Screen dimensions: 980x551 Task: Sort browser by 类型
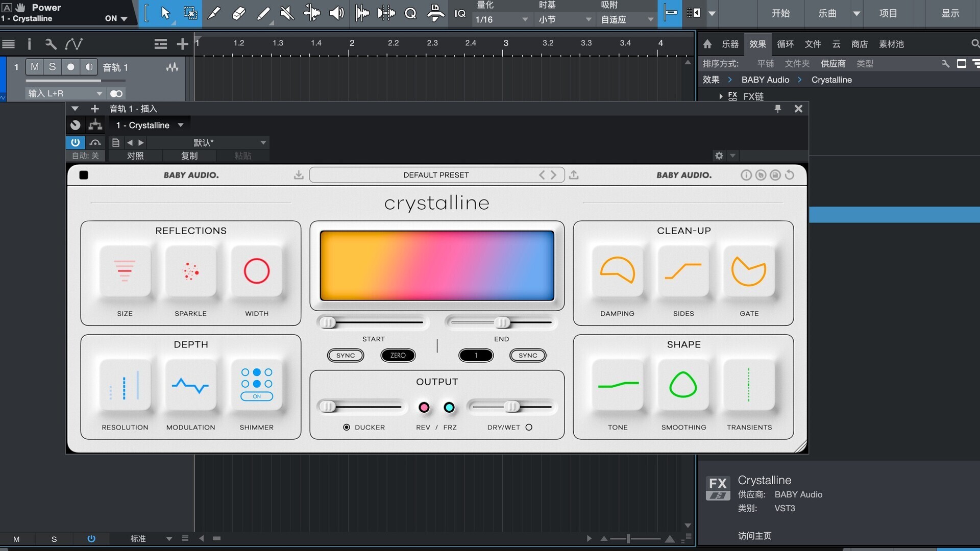coord(865,64)
